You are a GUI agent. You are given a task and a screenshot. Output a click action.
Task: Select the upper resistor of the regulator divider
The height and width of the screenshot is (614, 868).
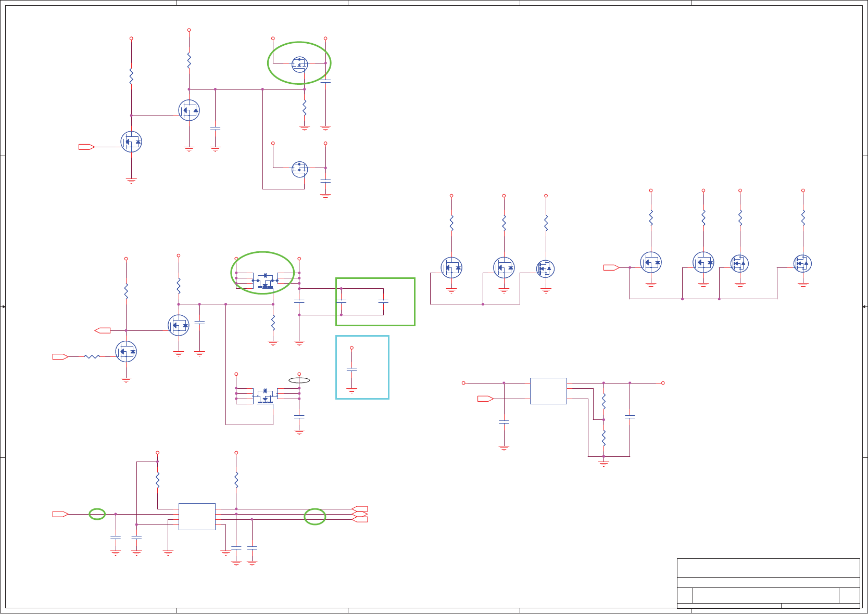[603, 401]
